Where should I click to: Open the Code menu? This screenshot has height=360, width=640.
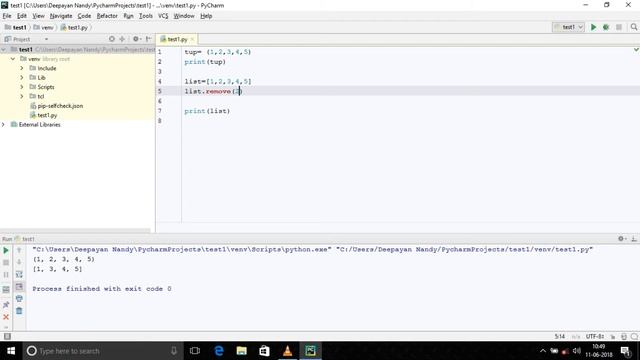[x=84, y=16]
